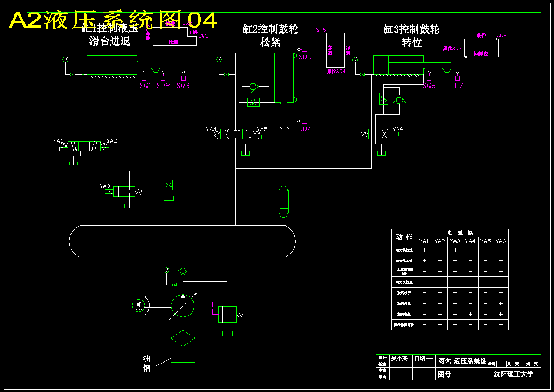Click the 'YA3' solenoid label on the valve
The image size is (554, 392).
pos(105,186)
